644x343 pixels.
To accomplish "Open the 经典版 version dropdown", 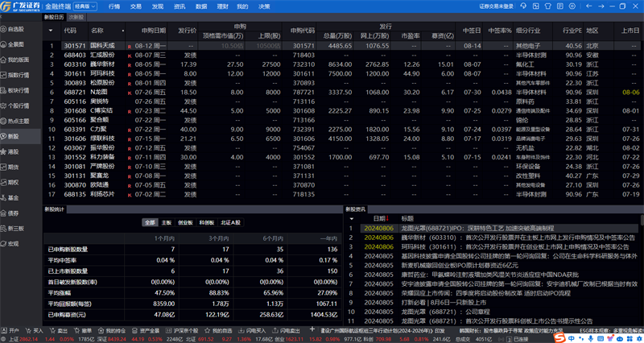I will (x=85, y=6).
